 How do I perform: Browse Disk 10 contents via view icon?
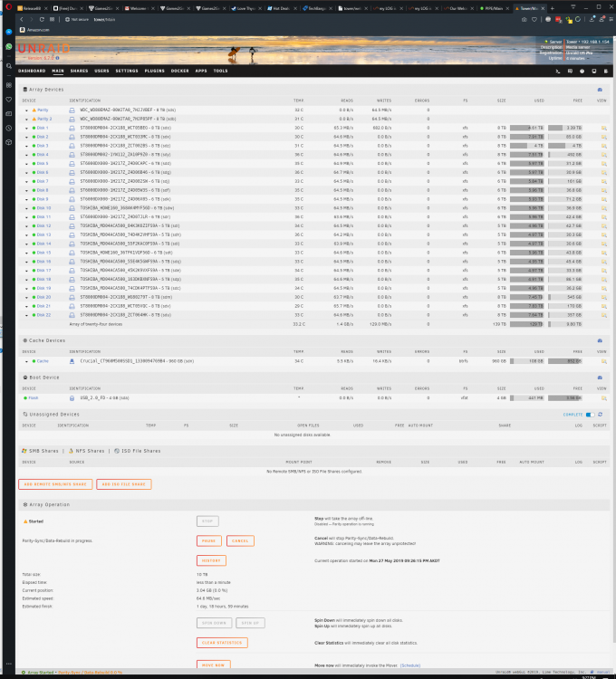click(x=604, y=208)
